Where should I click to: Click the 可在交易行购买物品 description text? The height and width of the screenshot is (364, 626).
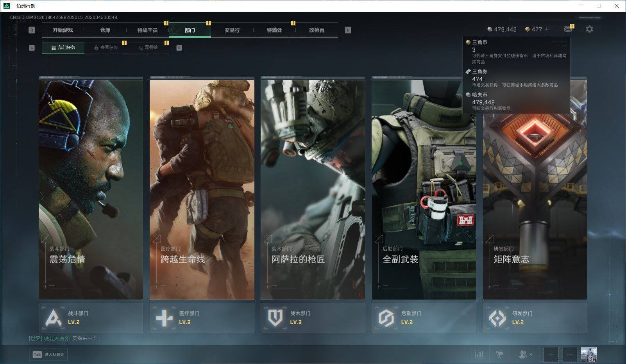click(491, 108)
